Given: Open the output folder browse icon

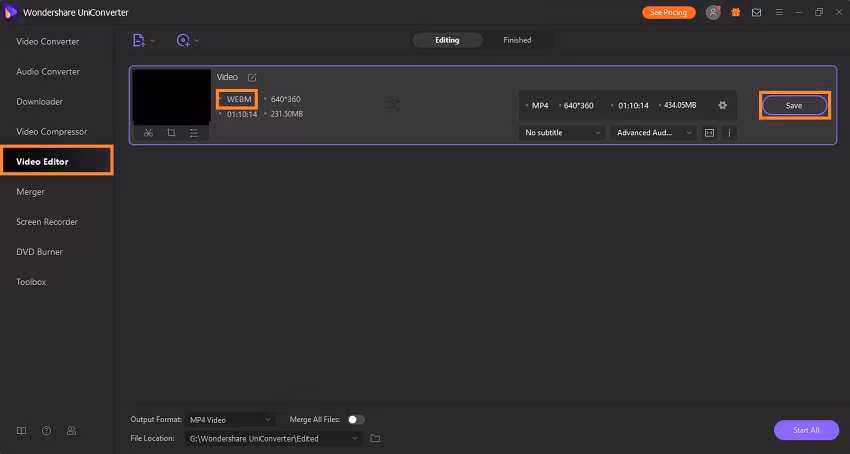Looking at the screenshot, I should click(x=375, y=438).
